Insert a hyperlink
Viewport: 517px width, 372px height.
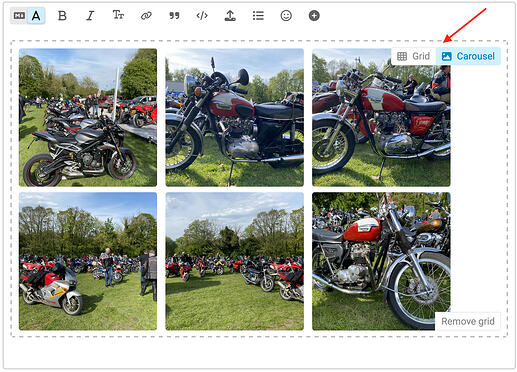point(146,16)
